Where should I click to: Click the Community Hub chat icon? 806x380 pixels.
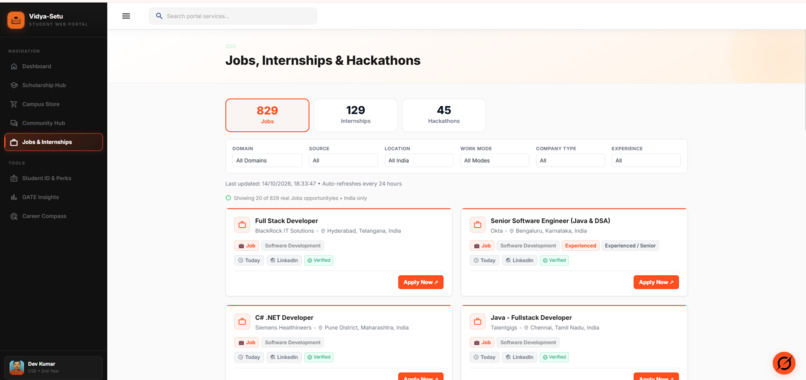[14, 123]
